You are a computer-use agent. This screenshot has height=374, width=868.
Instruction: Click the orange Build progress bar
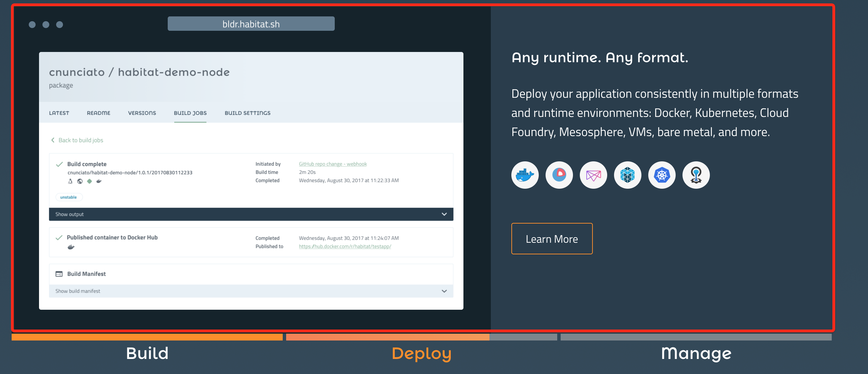coord(147,337)
